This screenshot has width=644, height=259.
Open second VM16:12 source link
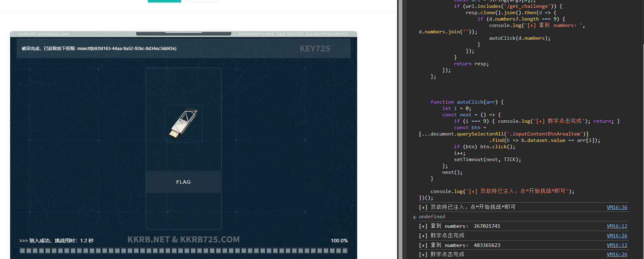point(617,245)
